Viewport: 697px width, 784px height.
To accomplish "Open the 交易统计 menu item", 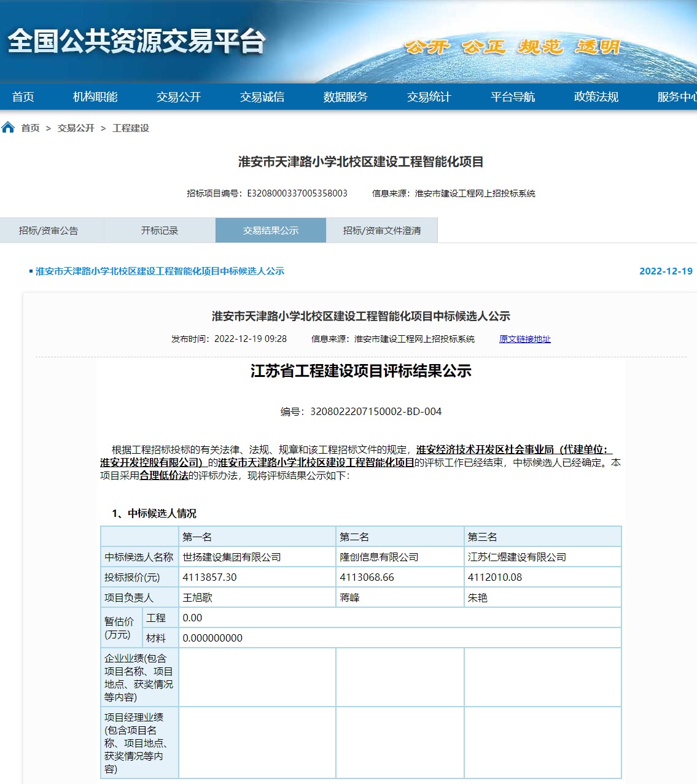I will click(427, 96).
